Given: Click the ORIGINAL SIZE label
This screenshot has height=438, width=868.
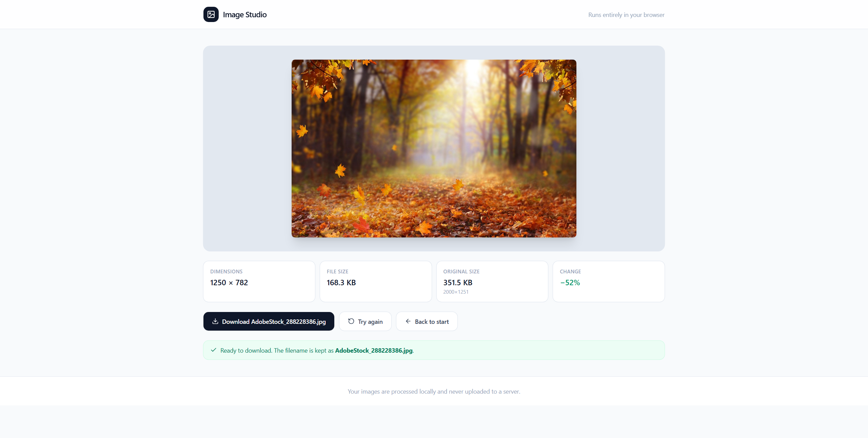Looking at the screenshot, I should pyautogui.click(x=461, y=271).
